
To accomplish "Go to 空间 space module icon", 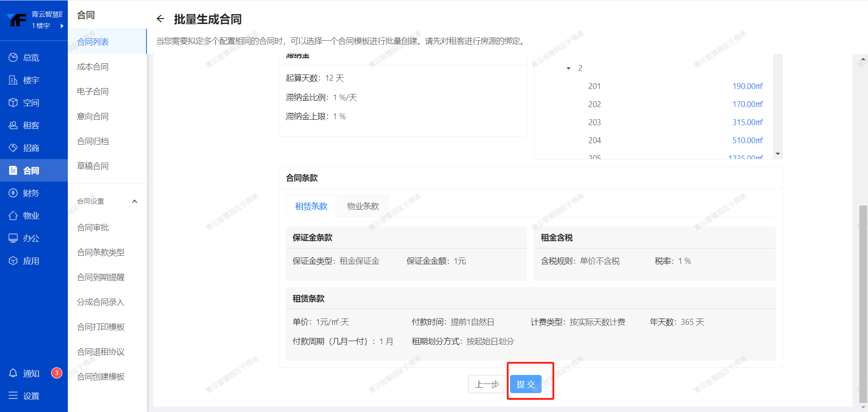I will click(13, 103).
